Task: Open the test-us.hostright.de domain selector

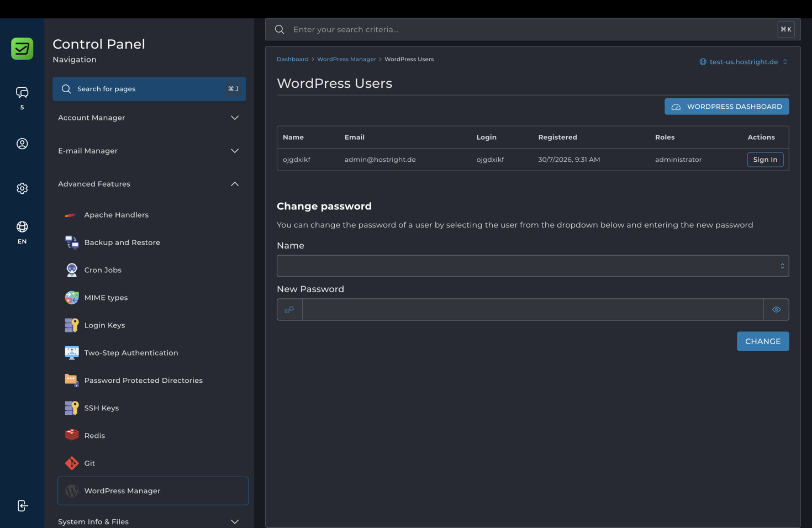Action: pyautogui.click(x=744, y=62)
